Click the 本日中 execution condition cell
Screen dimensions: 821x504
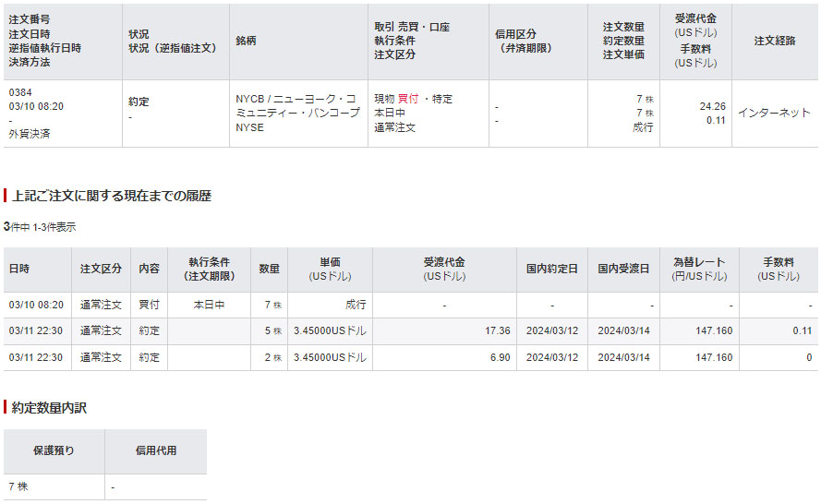pos(209,305)
